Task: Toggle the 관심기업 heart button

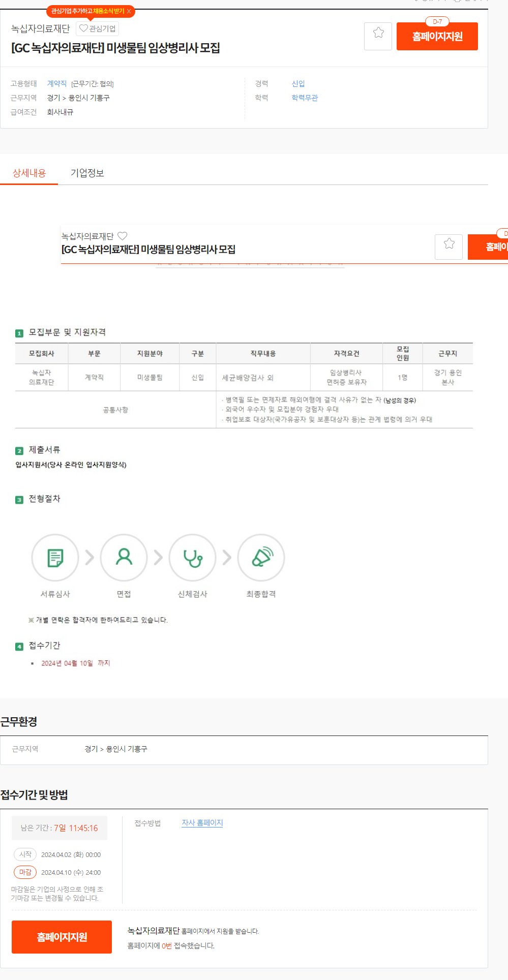Action: (98, 28)
